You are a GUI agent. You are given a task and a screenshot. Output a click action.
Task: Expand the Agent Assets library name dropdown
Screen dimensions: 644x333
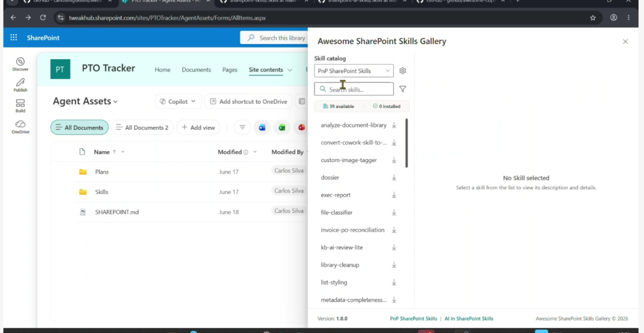116,101
